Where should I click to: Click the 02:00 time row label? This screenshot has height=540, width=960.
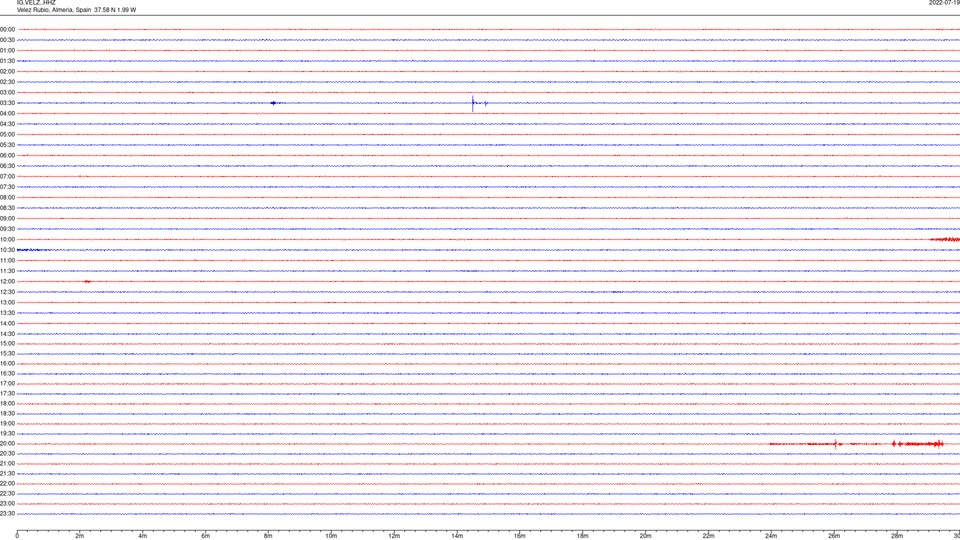click(7, 71)
